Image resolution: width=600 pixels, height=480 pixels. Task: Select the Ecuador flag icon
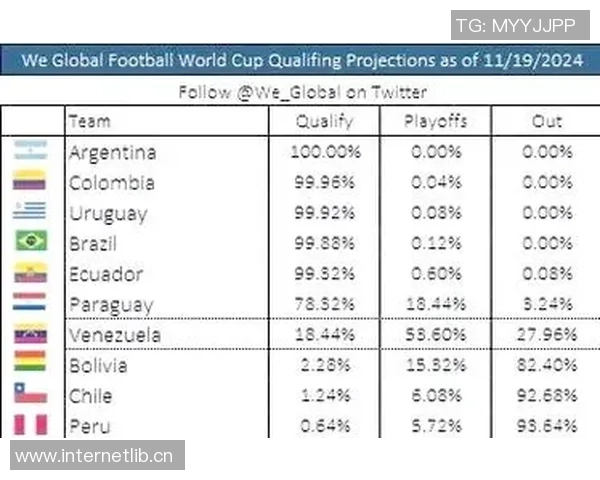30,273
